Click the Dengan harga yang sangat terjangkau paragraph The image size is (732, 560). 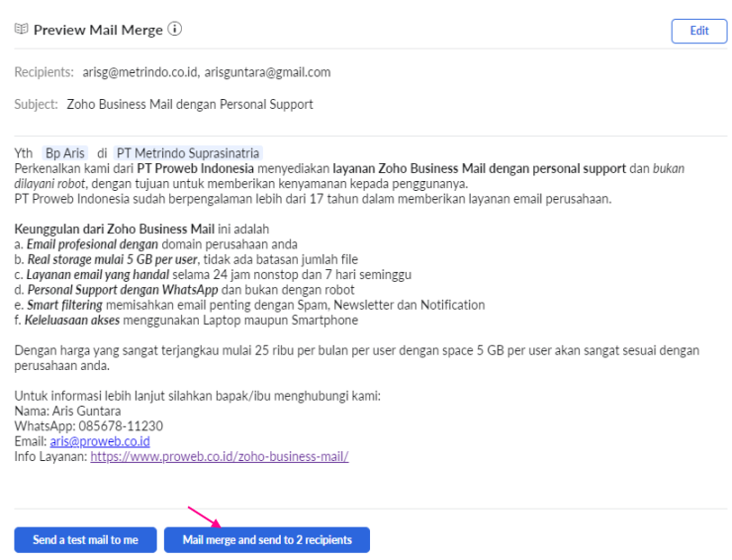(357, 358)
